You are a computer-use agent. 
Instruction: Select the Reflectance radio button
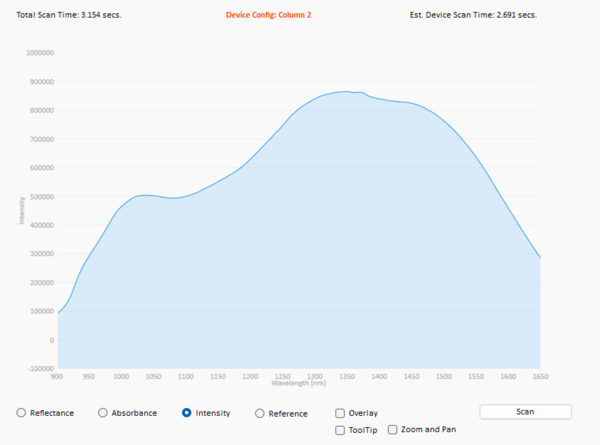tap(22, 413)
